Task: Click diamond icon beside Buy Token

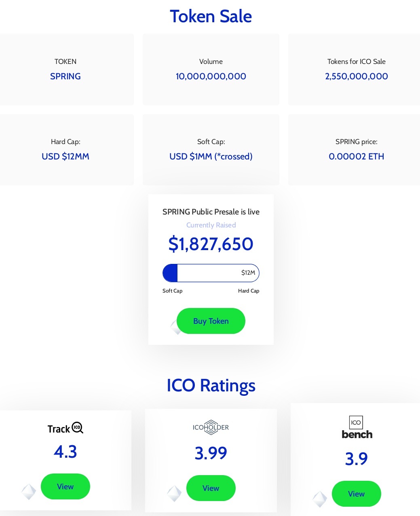Action: (174, 327)
